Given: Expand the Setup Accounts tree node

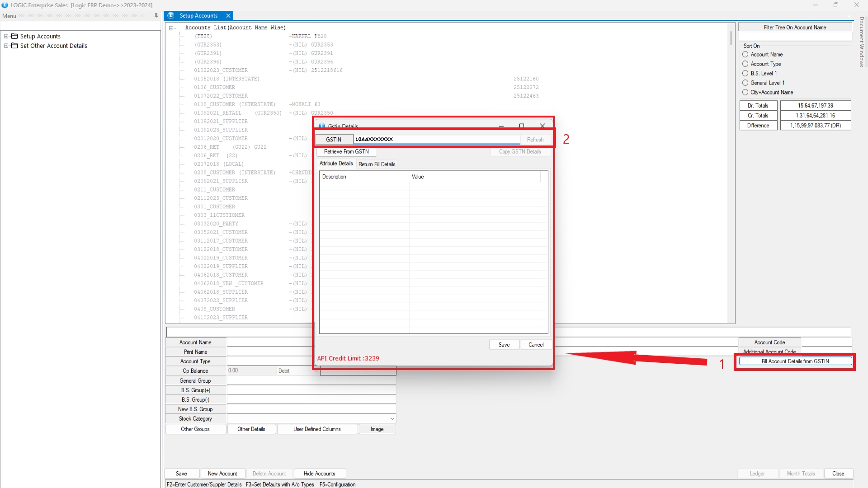Looking at the screenshot, I should pyautogui.click(x=6, y=36).
